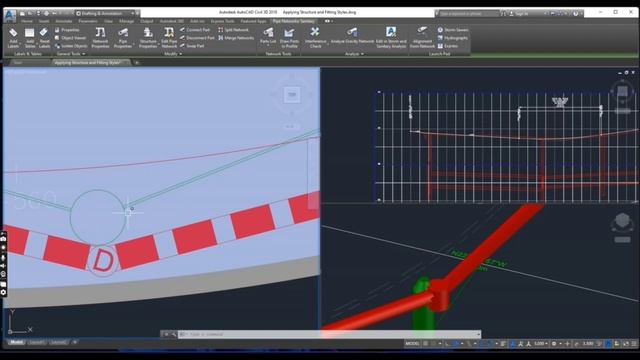Click the Help question mark icon
Viewport: 640px width, 360px height.
coord(576,13)
